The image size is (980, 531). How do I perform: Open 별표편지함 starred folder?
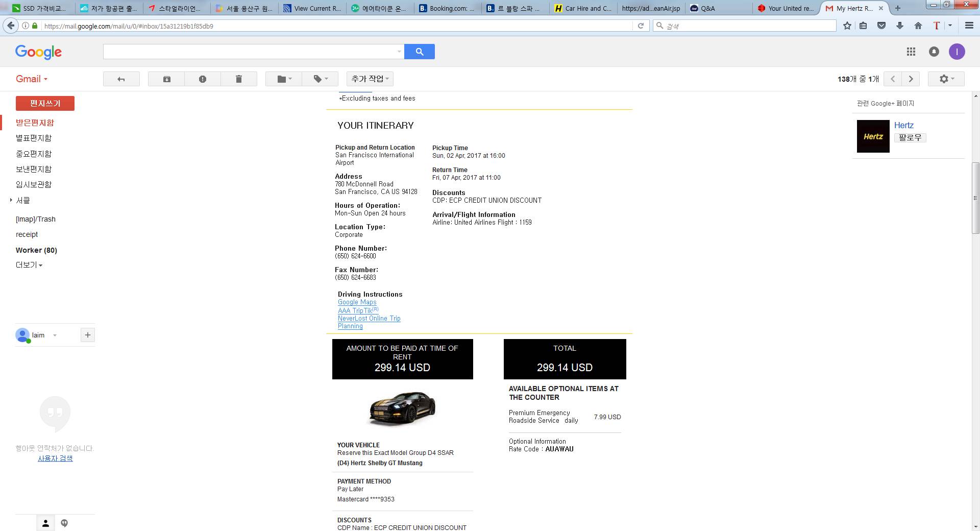click(x=34, y=138)
